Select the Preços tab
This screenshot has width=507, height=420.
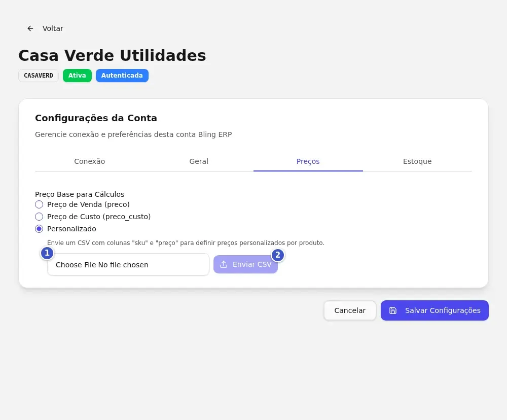tap(308, 161)
